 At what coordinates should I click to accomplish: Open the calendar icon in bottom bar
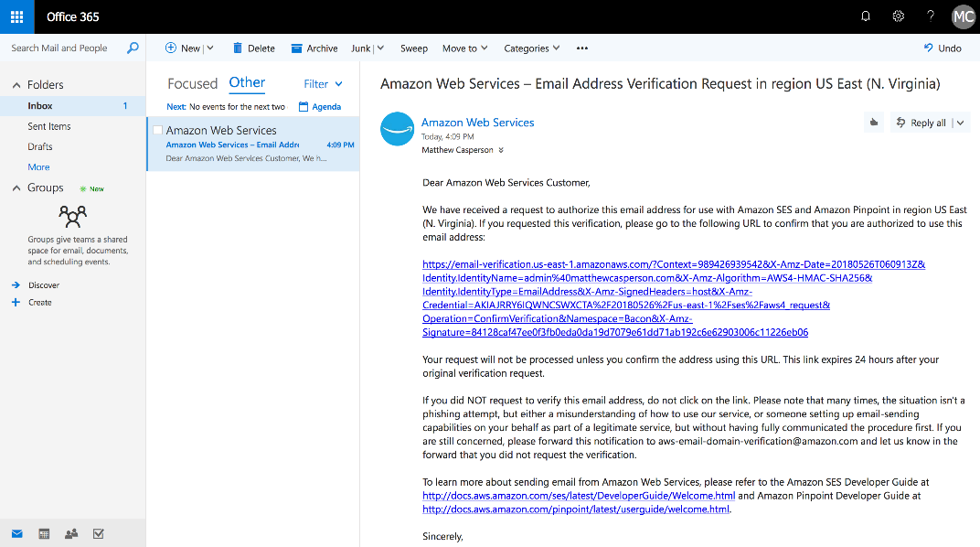point(44,533)
